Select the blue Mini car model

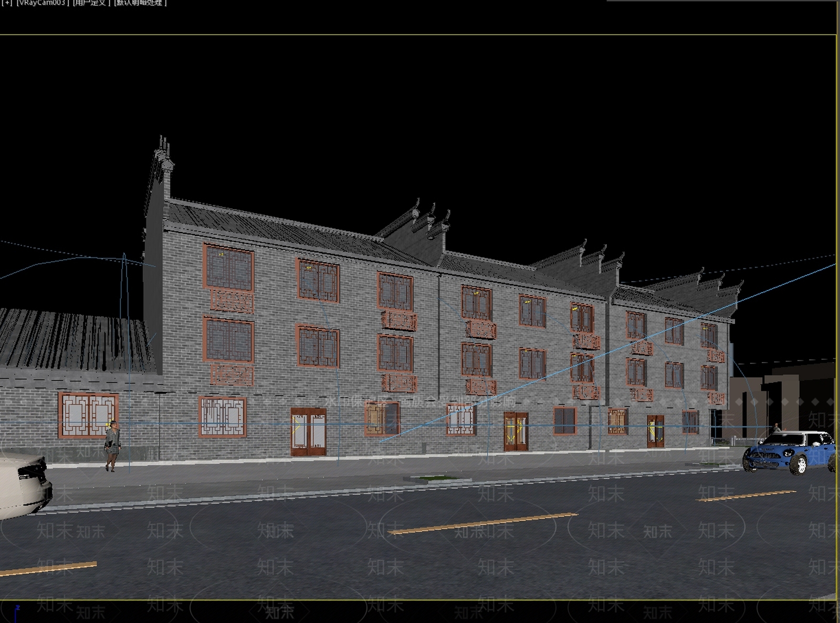coord(790,452)
